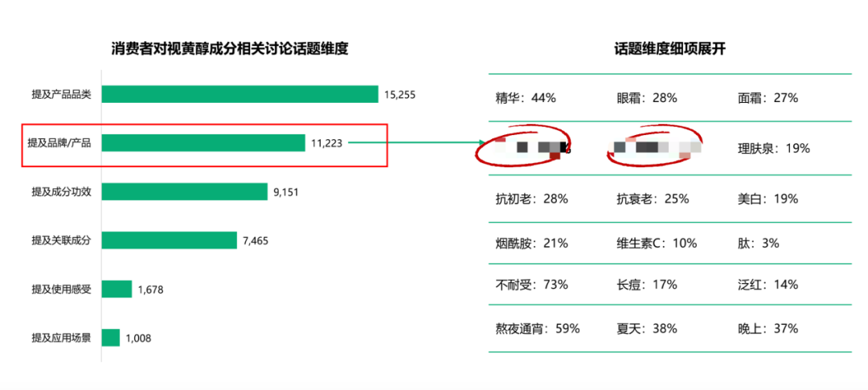
Task: Click the 提及产品品类 bar
Action: pyautogui.click(x=240, y=94)
